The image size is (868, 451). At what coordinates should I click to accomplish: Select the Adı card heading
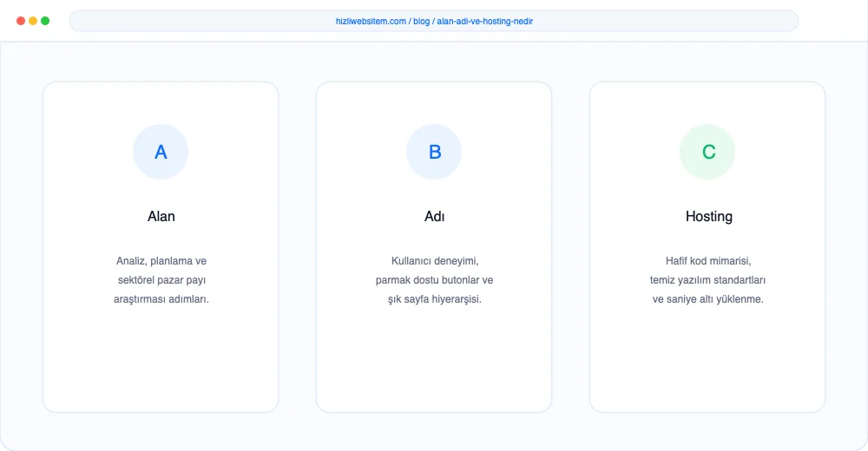pos(435,216)
